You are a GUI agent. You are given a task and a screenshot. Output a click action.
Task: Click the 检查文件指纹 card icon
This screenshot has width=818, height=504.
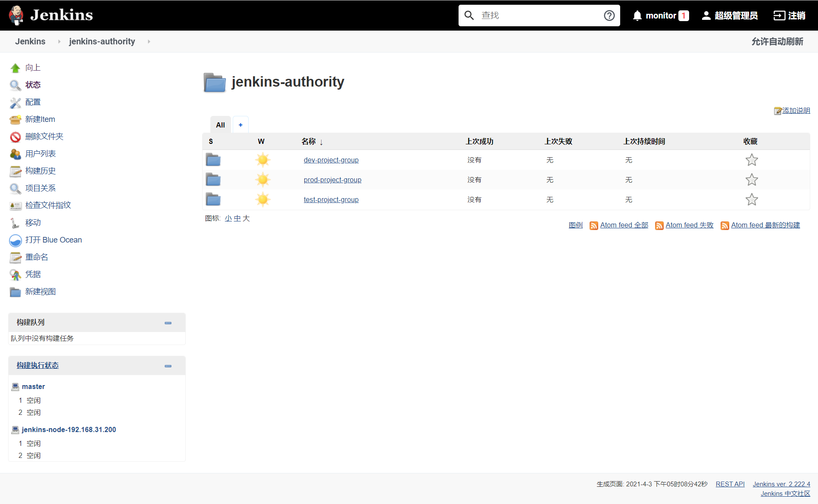pos(16,205)
